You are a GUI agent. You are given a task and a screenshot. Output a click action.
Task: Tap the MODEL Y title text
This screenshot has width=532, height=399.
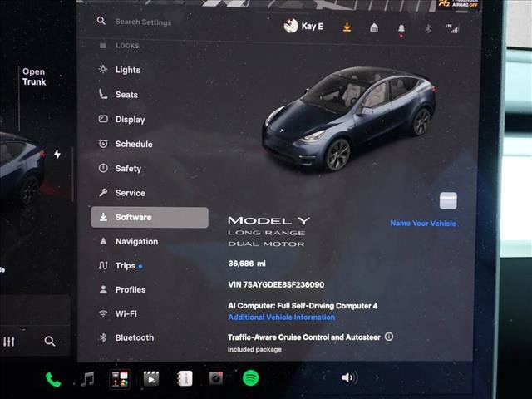pos(269,221)
